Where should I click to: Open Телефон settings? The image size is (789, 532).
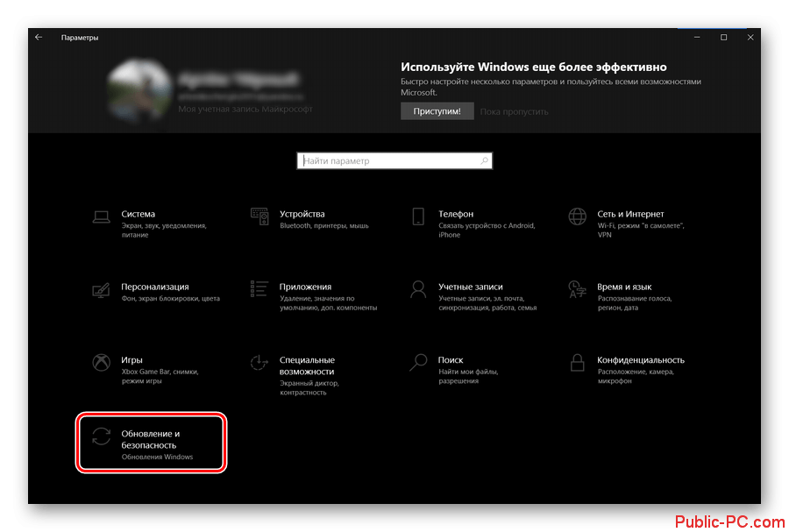[x=455, y=214]
